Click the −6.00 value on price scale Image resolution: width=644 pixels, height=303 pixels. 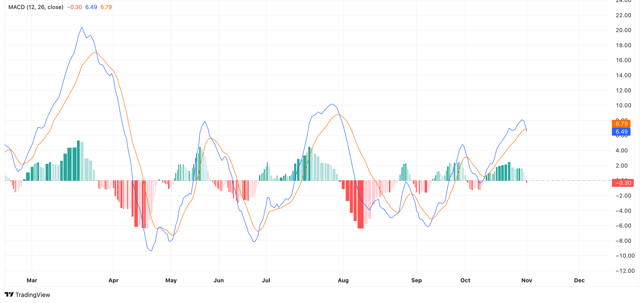tap(623, 226)
